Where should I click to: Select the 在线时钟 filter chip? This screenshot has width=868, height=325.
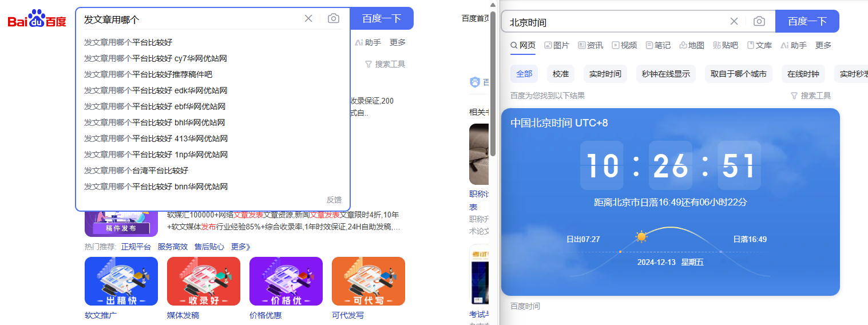(803, 74)
